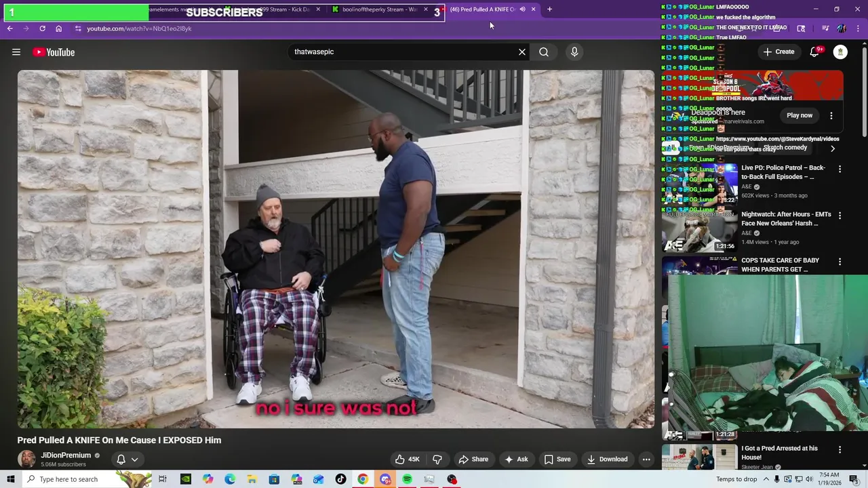Image resolution: width=868 pixels, height=488 pixels.
Task: Open File Explorer from the taskbar
Action: (252, 479)
